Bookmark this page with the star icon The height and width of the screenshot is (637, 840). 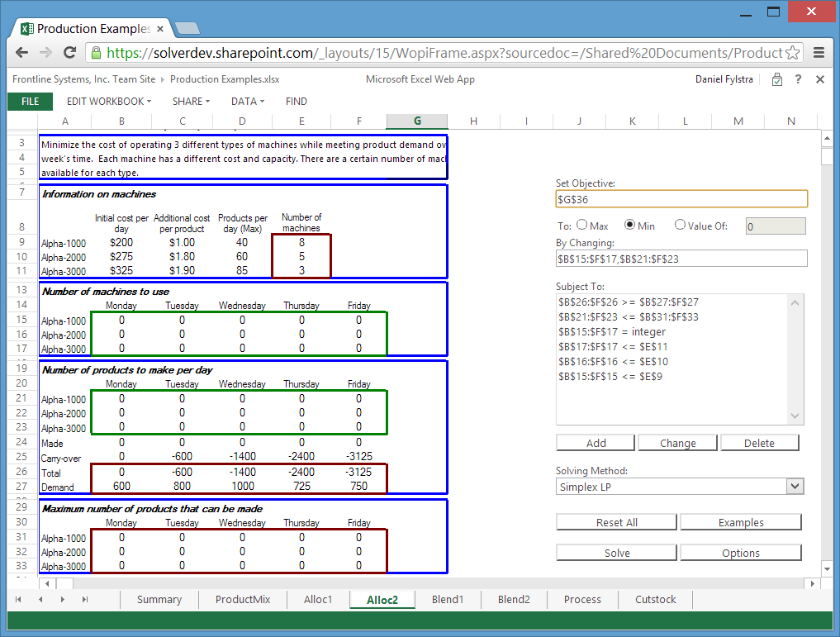[793, 53]
